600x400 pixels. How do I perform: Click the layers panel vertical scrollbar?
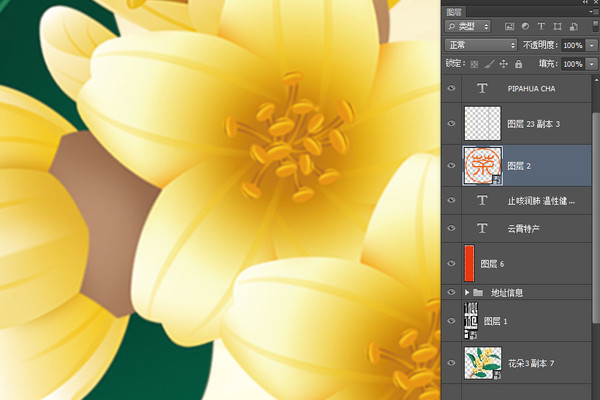point(596,218)
